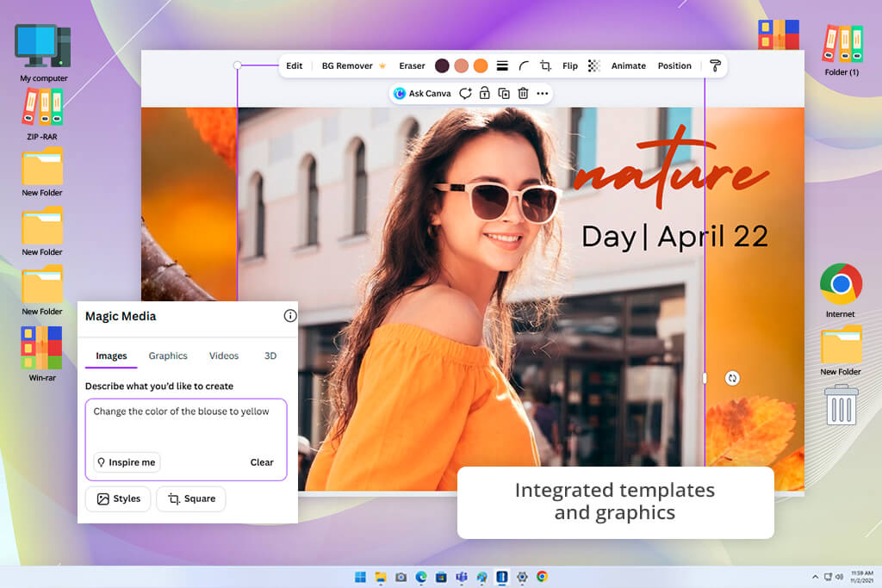Select the 'Day | April 22' text
Image resolution: width=882 pixels, height=588 pixels.
[x=674, y=237]
